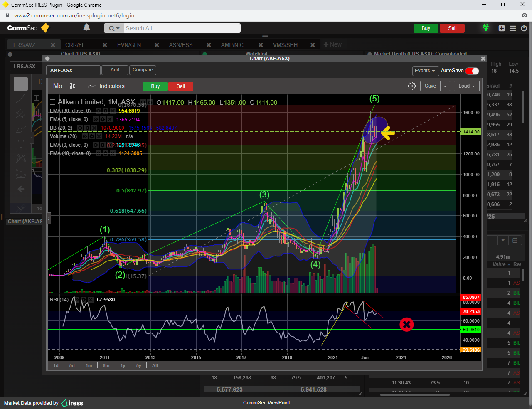Set chart range to 6m
The height and width of the screenshot is (409, 532).
[106, 365]
